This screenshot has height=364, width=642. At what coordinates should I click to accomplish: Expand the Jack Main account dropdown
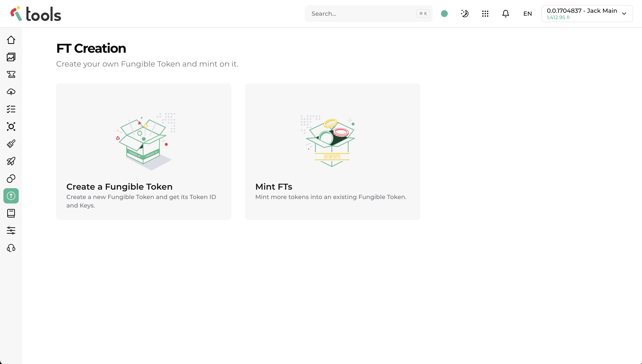587,13
